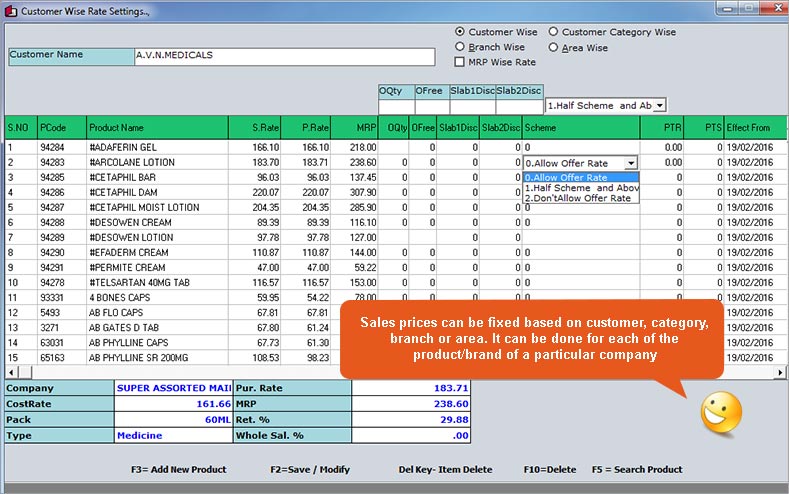Click S.Rate value 183.70 cell

(255, 162)
